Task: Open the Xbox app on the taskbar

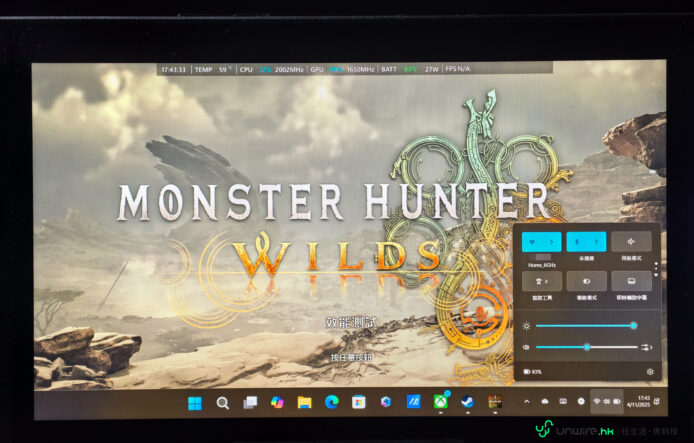Action: coord(440,401)
